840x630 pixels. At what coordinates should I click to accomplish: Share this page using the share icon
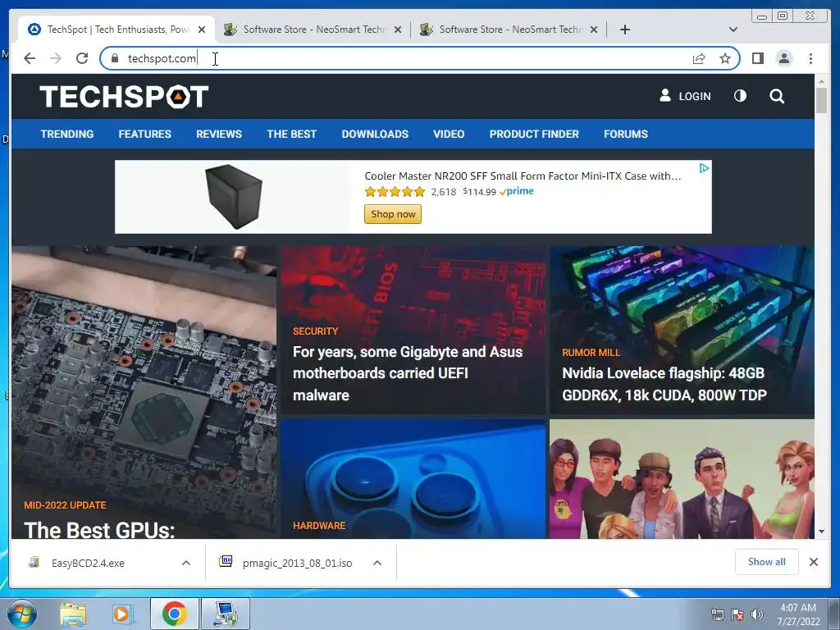pos(699,58)
